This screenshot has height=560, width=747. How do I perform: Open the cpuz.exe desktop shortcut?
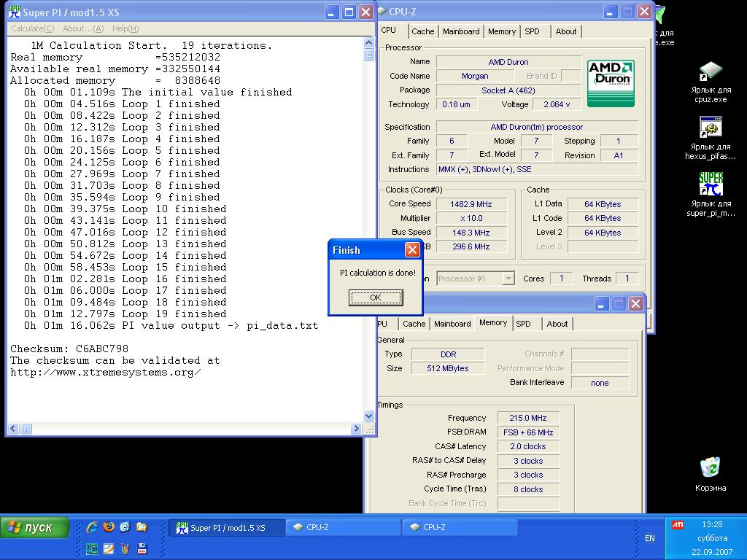tap(711, 83)
